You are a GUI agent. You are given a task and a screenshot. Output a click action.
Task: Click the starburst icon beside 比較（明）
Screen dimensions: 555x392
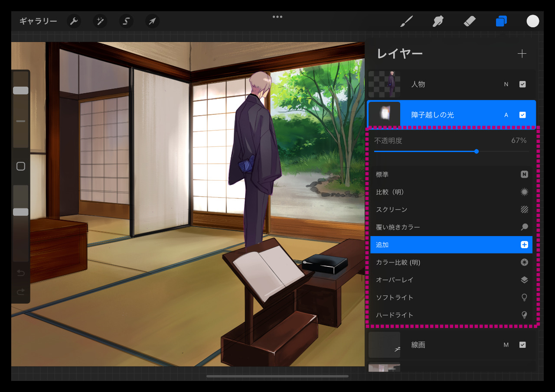pos(524,192)
